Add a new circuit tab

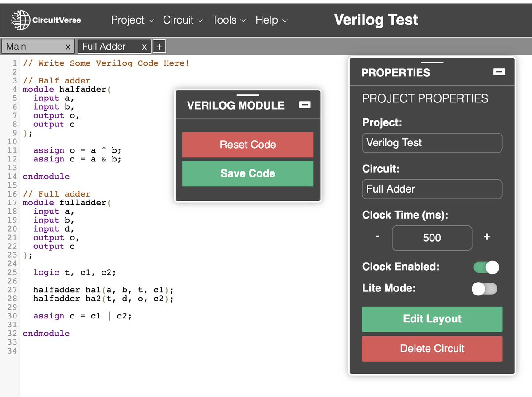159,47
